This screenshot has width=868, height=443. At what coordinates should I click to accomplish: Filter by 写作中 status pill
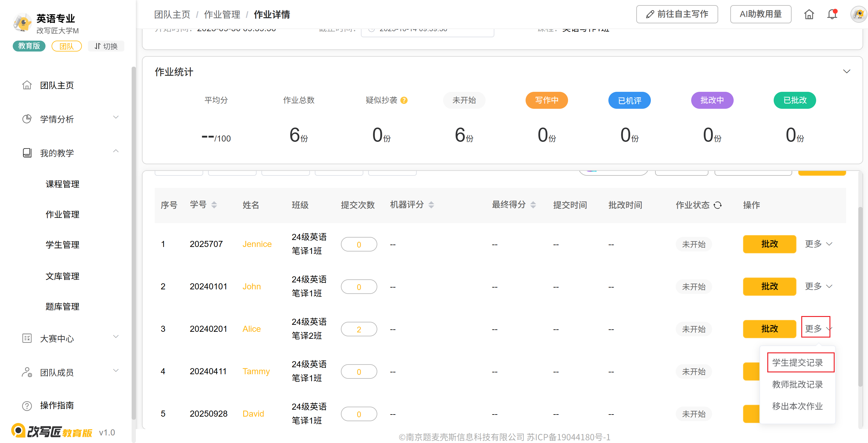click(x=547, y=100)
